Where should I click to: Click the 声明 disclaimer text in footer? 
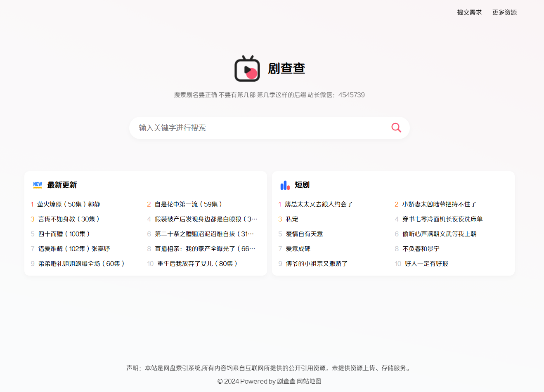[x=269, y=368]
